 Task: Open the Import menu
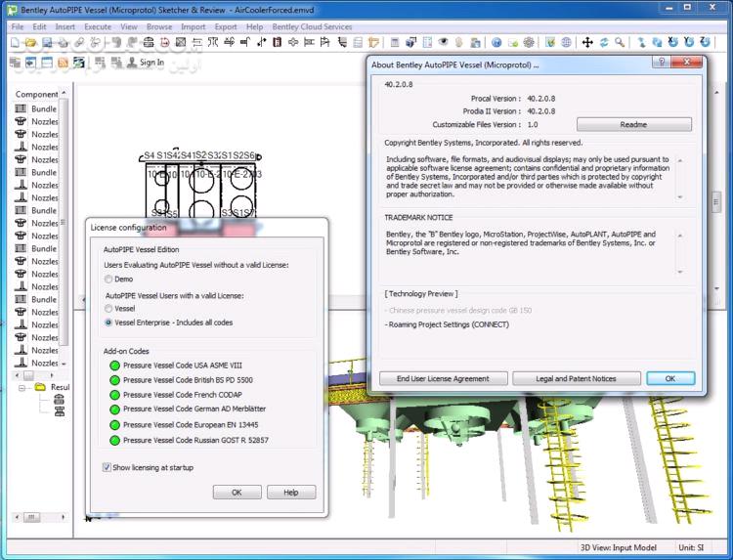pyautogui.click(x=194, y=27)
